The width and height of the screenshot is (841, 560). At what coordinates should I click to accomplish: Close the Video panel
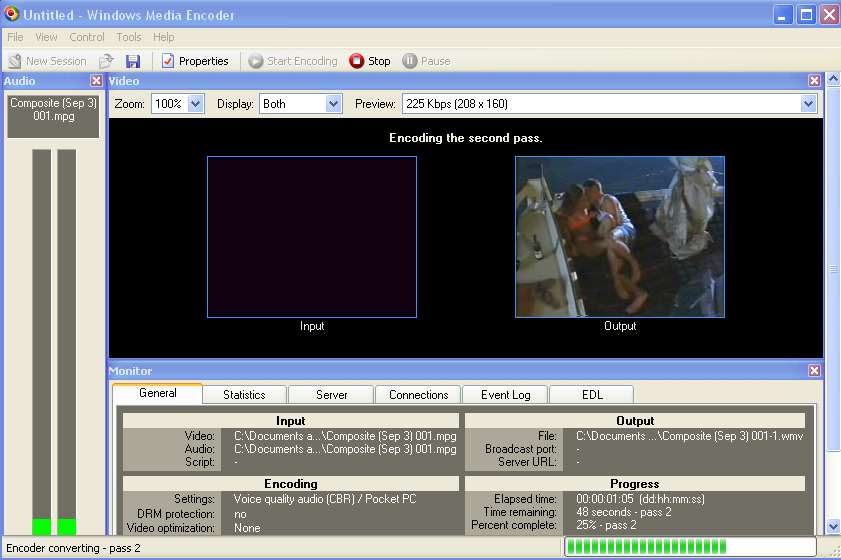[x=814, y=80]
